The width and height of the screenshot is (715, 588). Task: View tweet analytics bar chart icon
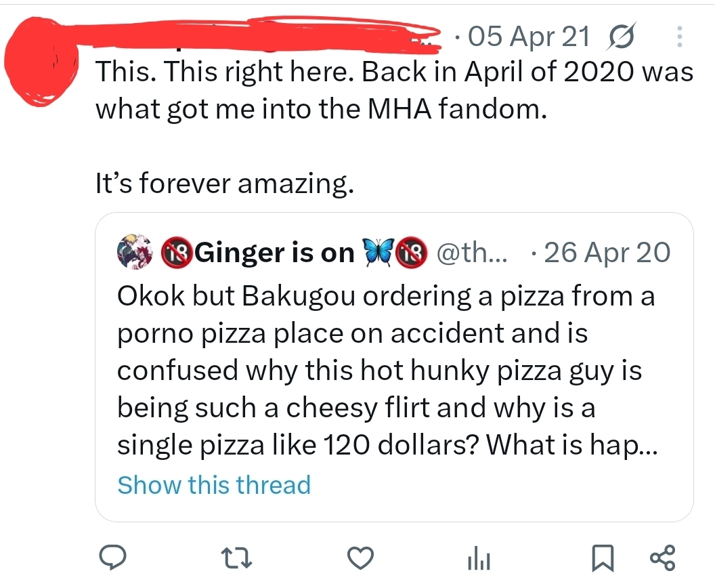pos(478,559)
